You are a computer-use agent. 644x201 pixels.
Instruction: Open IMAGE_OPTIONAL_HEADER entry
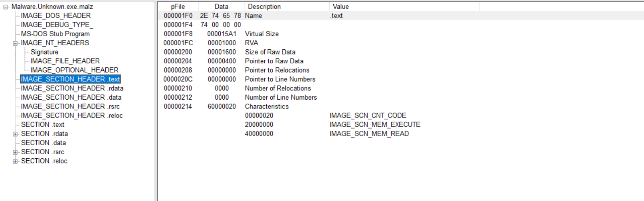(74, 70)
